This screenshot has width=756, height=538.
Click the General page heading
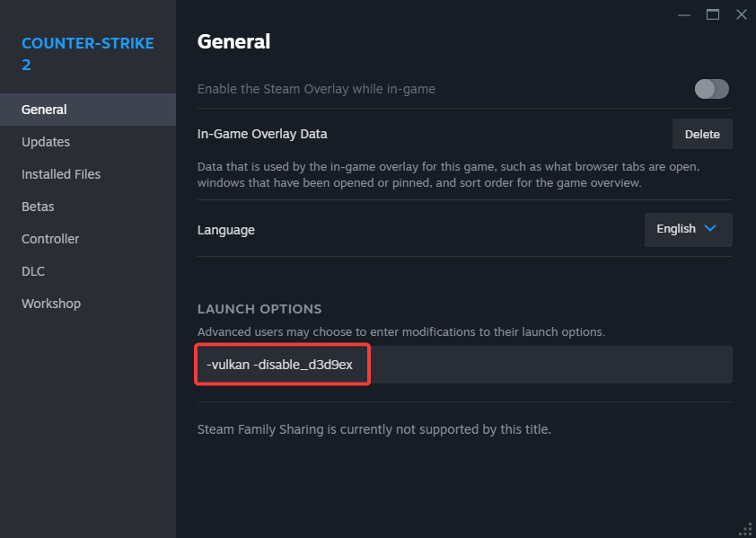click(x=233, y=41)
